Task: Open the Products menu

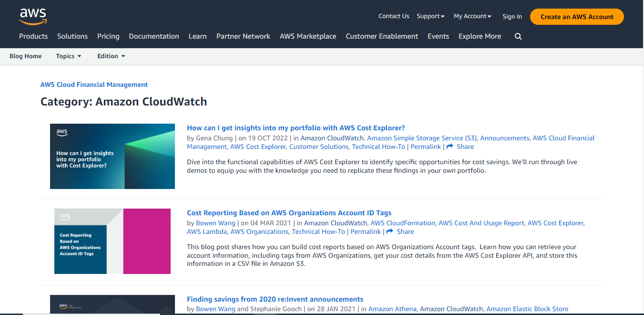Action: [33, 36]
